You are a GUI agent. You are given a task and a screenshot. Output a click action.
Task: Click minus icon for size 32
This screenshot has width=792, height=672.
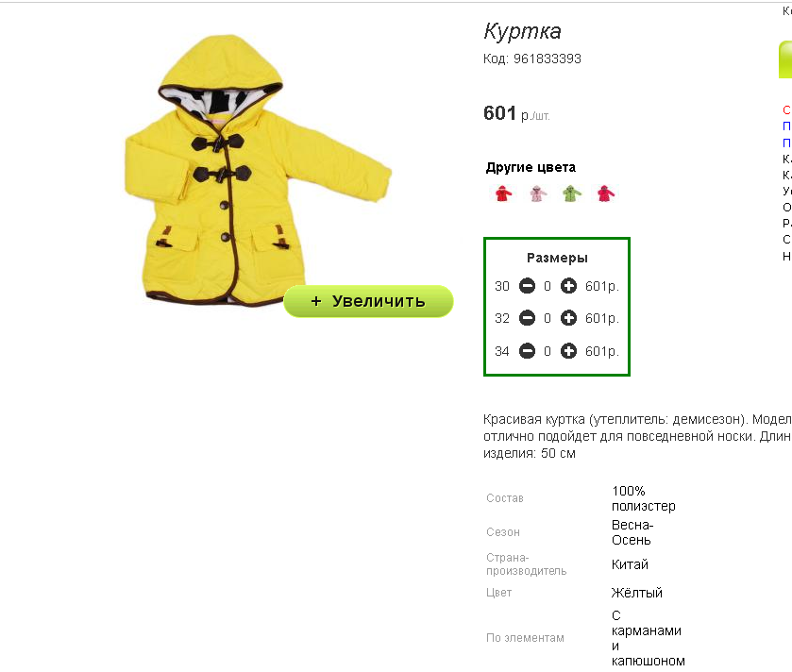point(527,318)
